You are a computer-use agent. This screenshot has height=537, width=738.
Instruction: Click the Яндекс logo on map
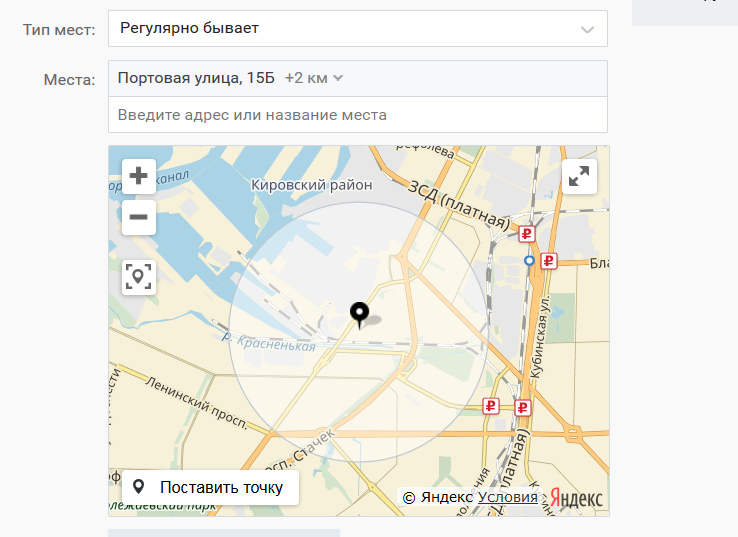578,497
